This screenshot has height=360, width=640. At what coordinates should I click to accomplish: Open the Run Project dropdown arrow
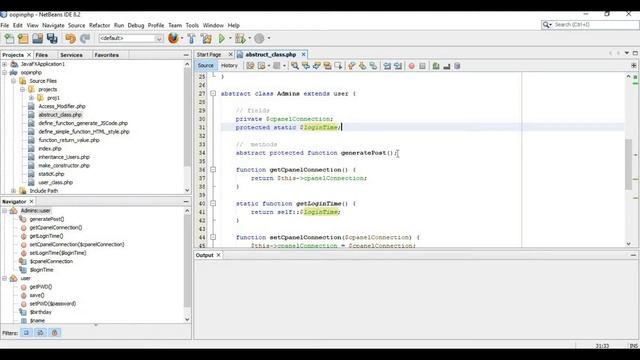230,38
